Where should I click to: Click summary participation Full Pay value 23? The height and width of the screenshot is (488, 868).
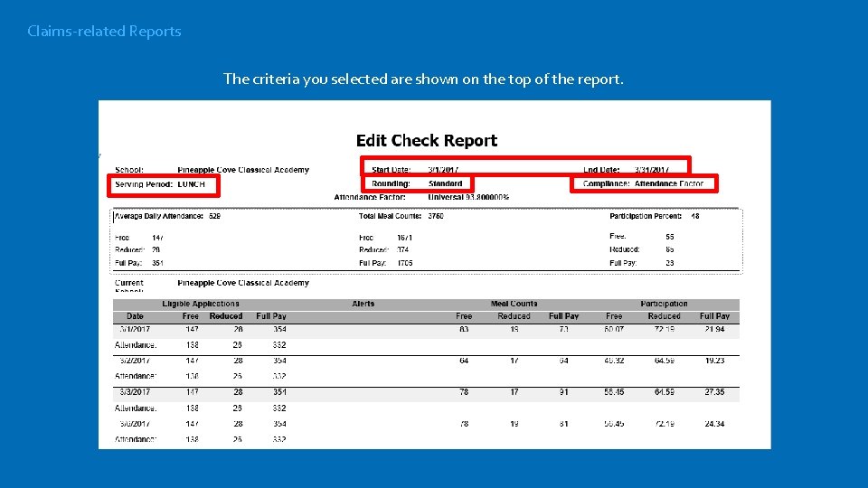(x=670, y=263)
